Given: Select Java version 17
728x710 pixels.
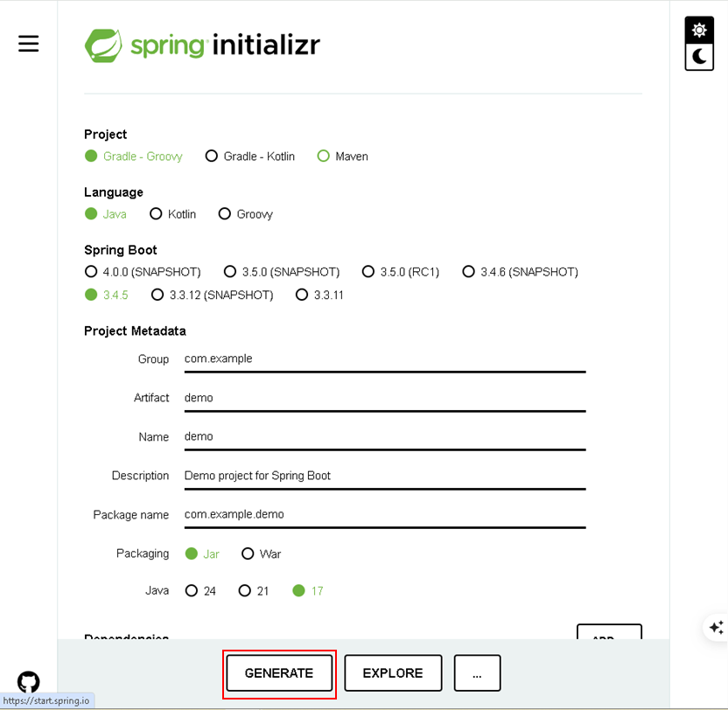Looking at the screenshot, I should (308, 591).
